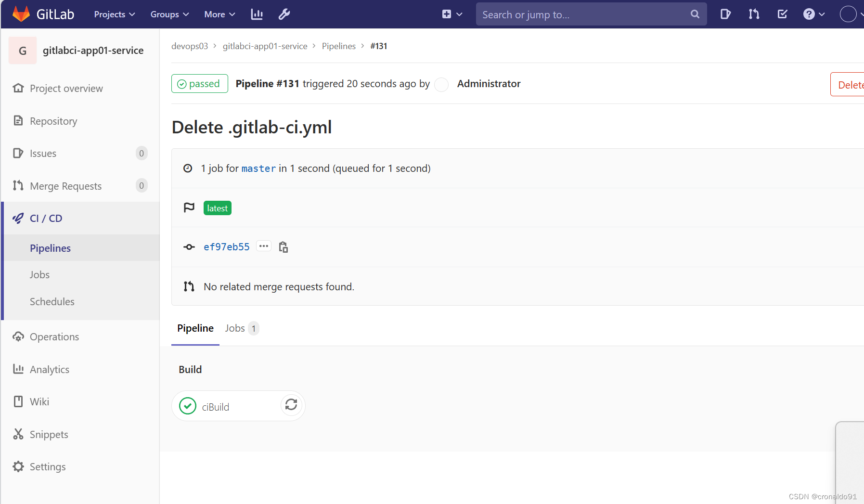Image resolution: width=864 pixels, height=504 pixels.
Task: Click the Delete .gitlab-ci.yml commit title
Action: [252, 128]
